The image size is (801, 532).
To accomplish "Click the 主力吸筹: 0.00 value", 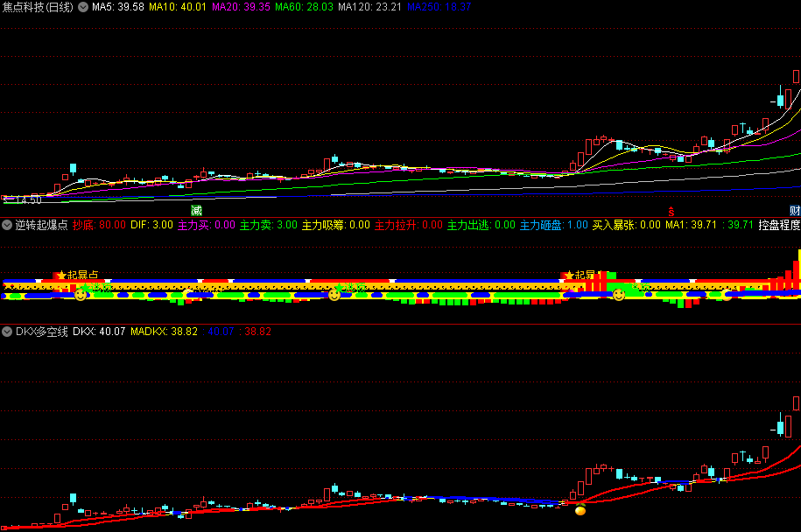I will (335, 225).
